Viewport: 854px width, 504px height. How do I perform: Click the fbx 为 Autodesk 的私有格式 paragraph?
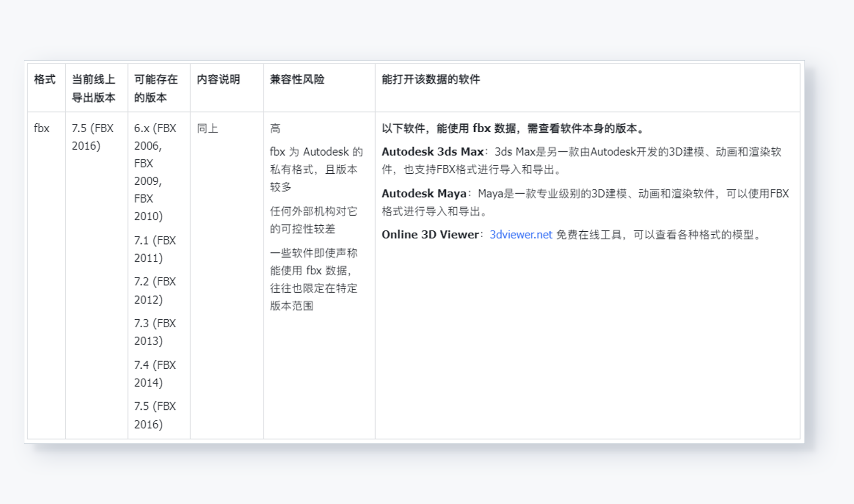point(316,169)
